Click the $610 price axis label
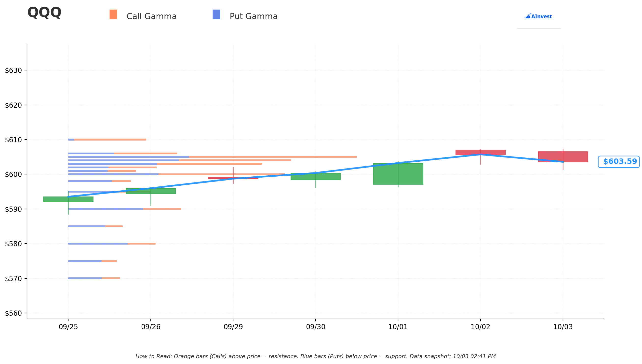Image resolution: width=642 pixels, height=364 pixels. [13, 140]
